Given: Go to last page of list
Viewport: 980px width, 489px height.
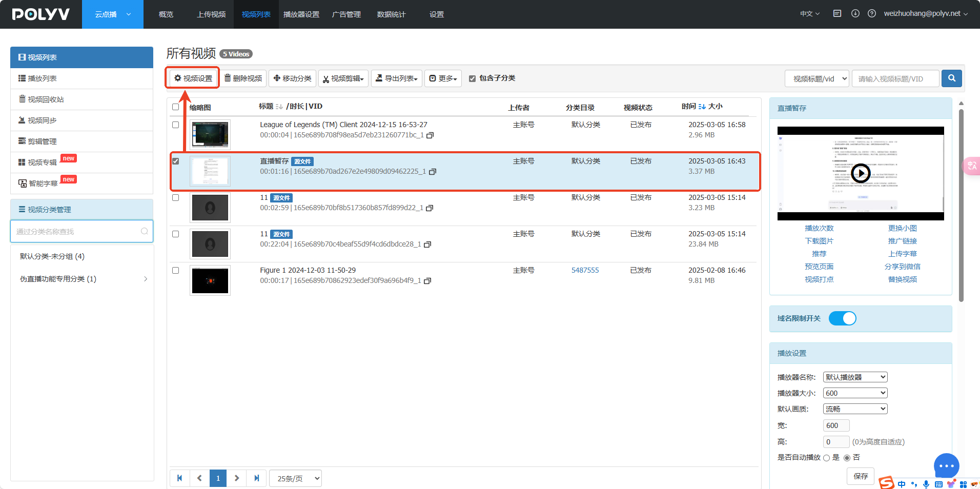Looking at the screenshot, I should (256, 478).
